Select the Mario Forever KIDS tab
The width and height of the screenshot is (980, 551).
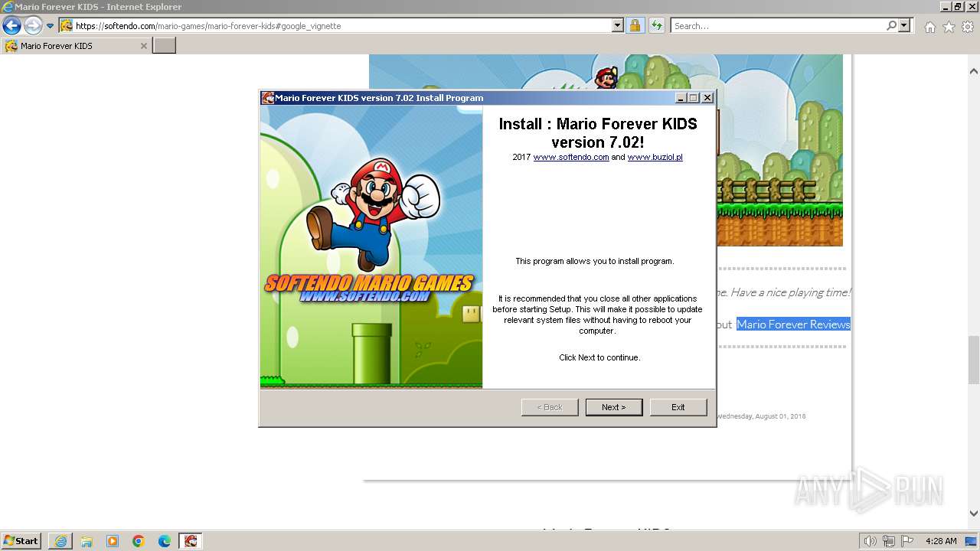click(75, 46)
